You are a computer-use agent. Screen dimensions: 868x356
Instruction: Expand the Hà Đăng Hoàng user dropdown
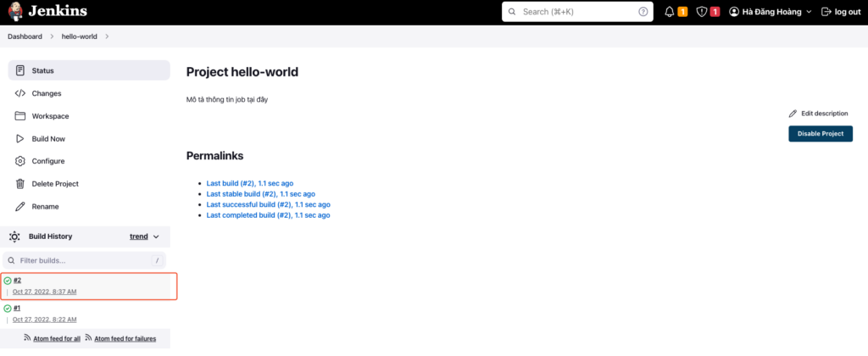pos(809,12)
